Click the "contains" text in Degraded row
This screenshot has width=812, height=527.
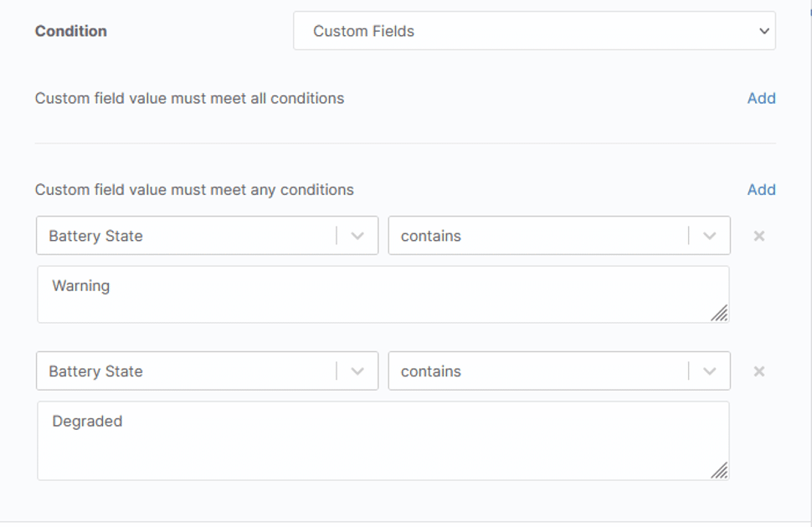431,371
